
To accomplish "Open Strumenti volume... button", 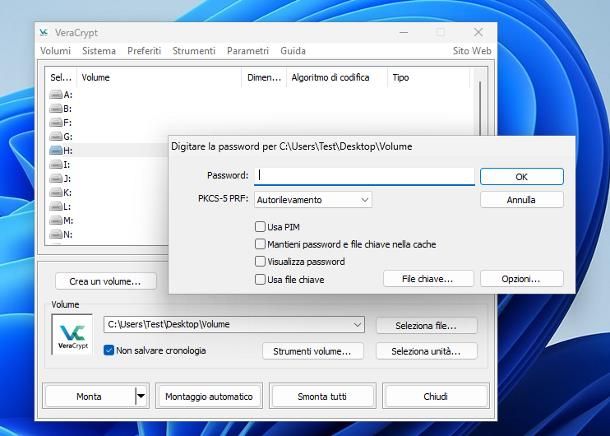I will click(312, 351).
